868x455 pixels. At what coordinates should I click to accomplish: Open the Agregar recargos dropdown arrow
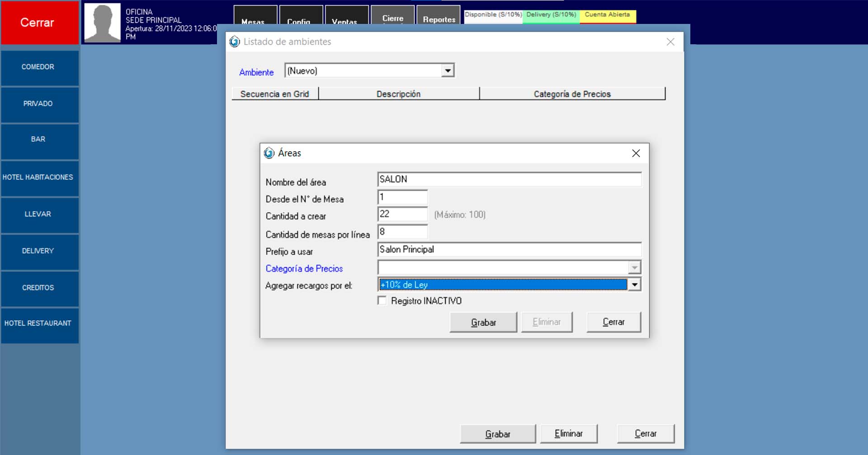point(635,285)
